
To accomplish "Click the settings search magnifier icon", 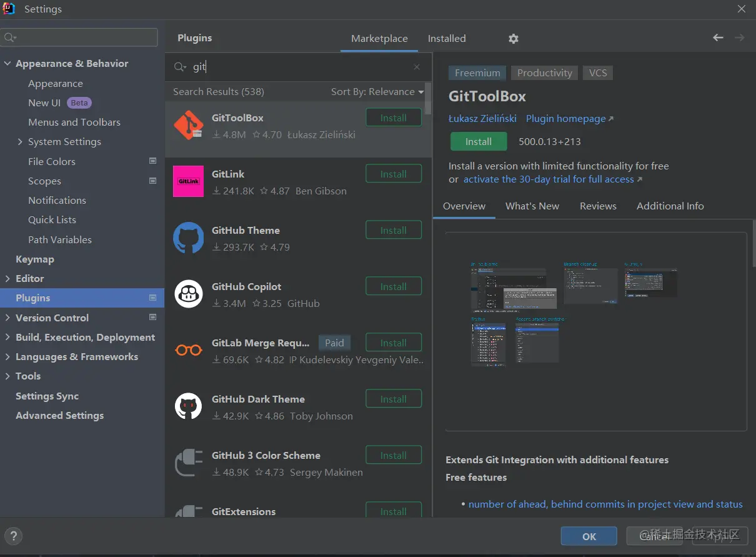I will click(10, 38).
